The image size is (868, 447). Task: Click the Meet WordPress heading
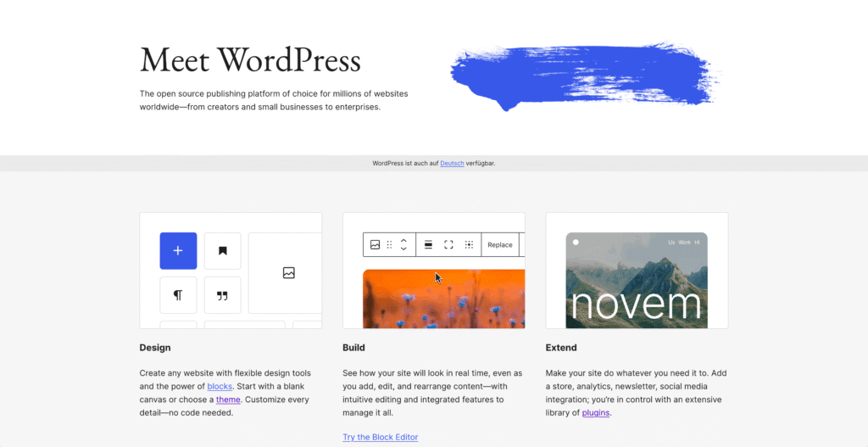click(x=250, y=60)
